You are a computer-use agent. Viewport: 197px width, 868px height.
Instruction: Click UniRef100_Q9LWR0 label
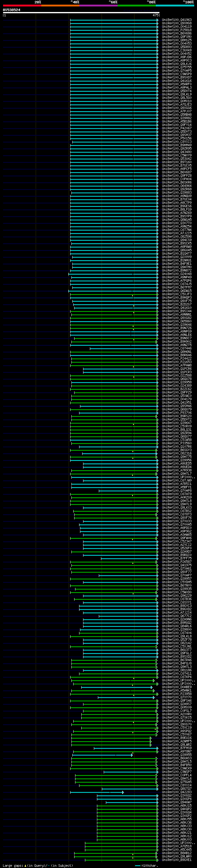[176, 857]
